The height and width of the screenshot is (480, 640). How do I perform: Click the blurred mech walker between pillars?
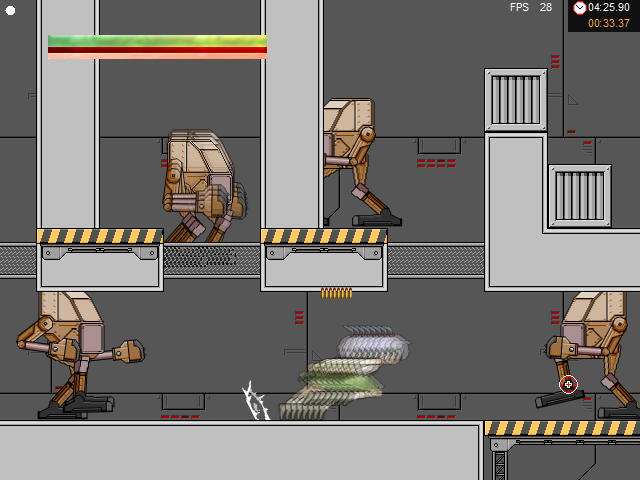[204, 186]
